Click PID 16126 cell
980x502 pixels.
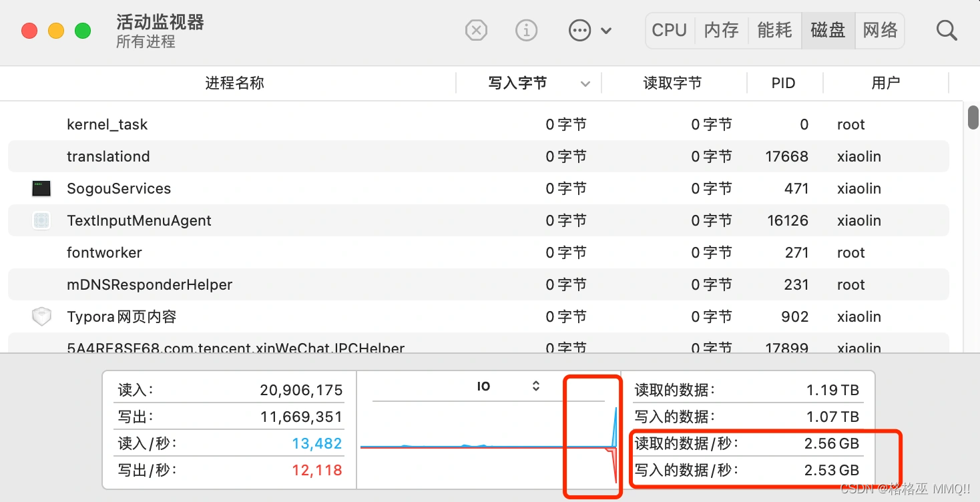[x=788, y=221]
